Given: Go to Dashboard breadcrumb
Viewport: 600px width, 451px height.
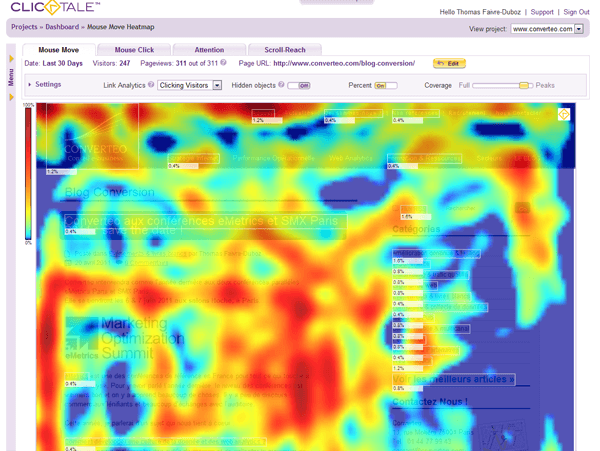Looking at the screenshot, I should coord(62,27).
